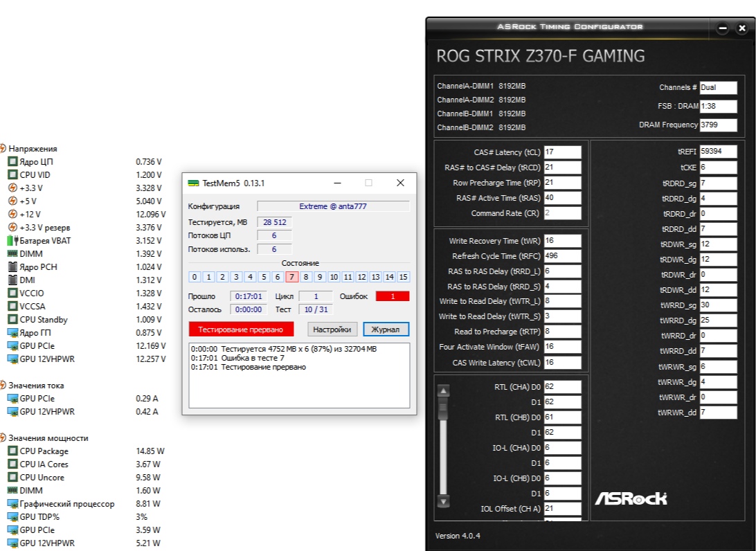
Task: Click the Channels # field
Action: coord(719,88)
